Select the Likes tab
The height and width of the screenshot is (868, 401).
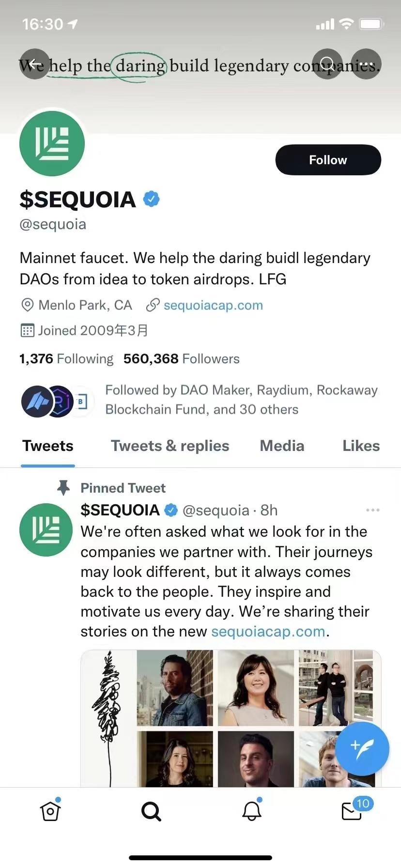tap(361, 446)
